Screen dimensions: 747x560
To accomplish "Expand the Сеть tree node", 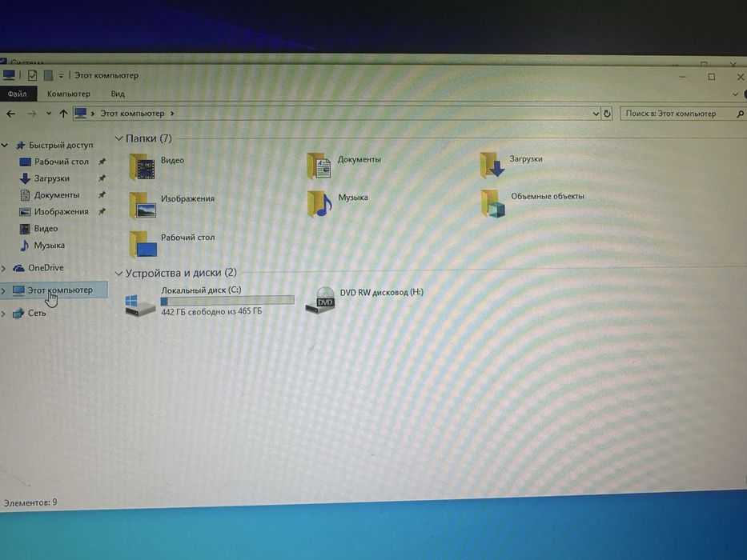I will pyautogui.click(x=4, y=314).
